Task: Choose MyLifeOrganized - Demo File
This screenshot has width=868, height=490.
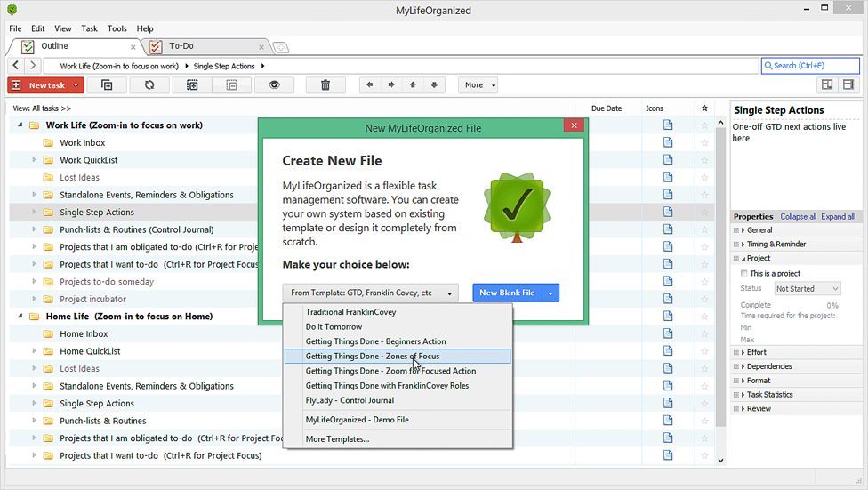Action: click(398, 420)
